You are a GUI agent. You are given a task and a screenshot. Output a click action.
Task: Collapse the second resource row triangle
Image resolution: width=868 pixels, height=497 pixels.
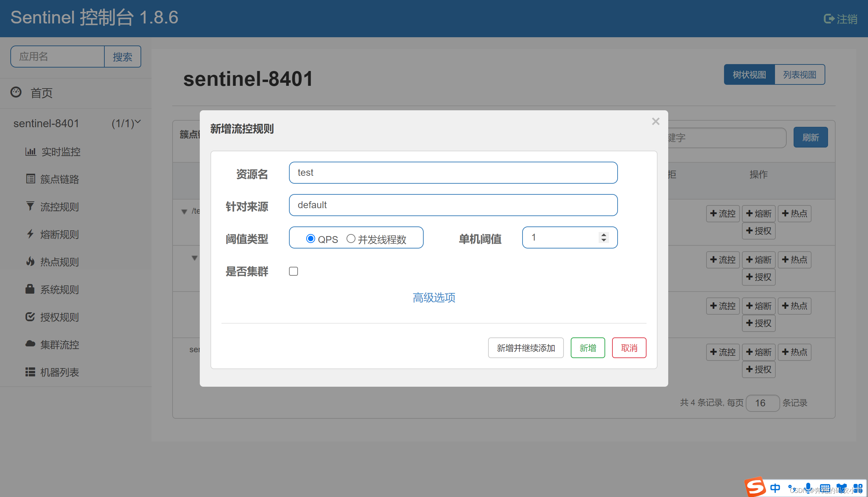pyautogui.click(x=195, y=258)
